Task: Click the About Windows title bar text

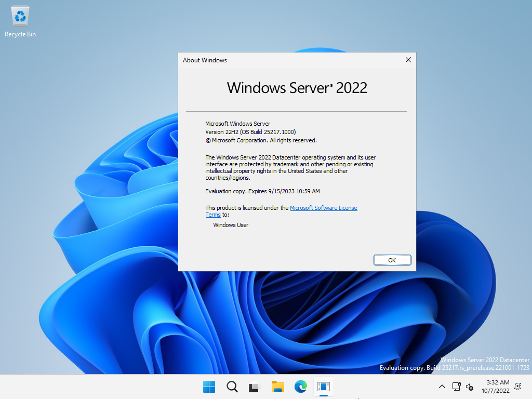Action: (205, 60)
